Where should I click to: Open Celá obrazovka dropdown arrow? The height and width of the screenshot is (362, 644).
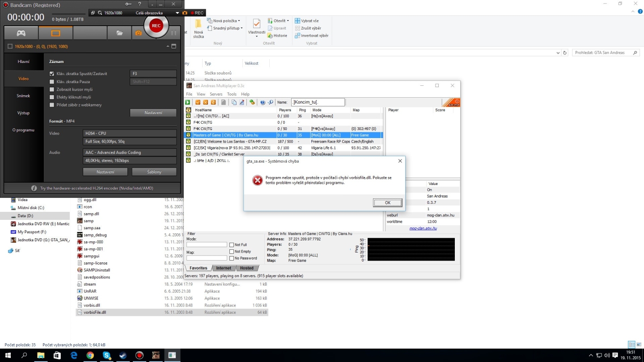tap(178, 13)
